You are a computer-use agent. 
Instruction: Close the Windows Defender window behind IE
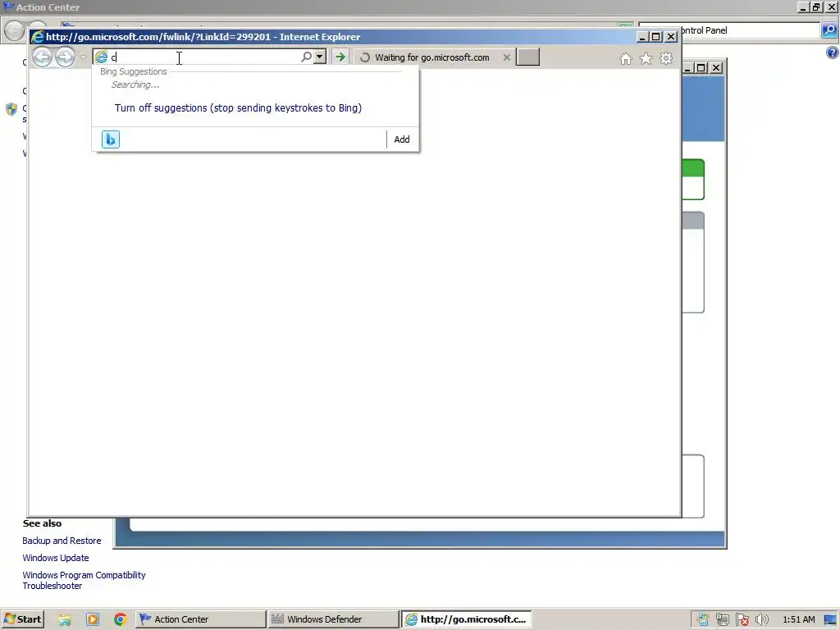pyautogui.click(x=716, y=67)
